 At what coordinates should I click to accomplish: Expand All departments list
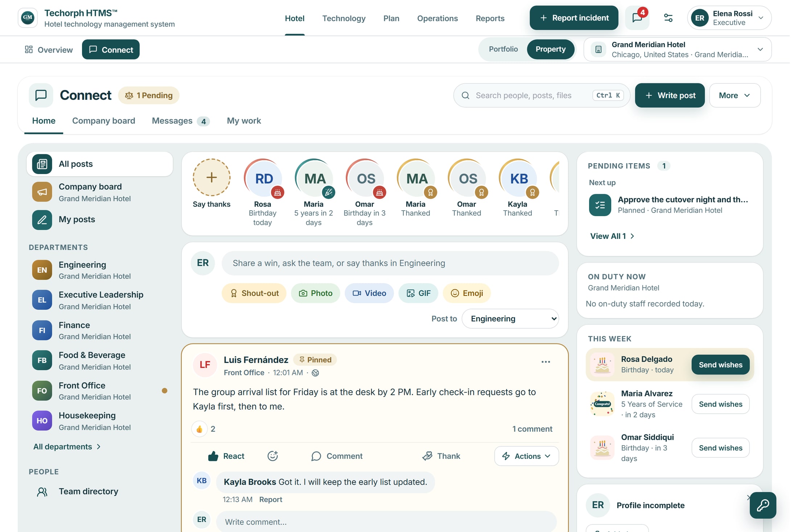(x=67, y=447)
